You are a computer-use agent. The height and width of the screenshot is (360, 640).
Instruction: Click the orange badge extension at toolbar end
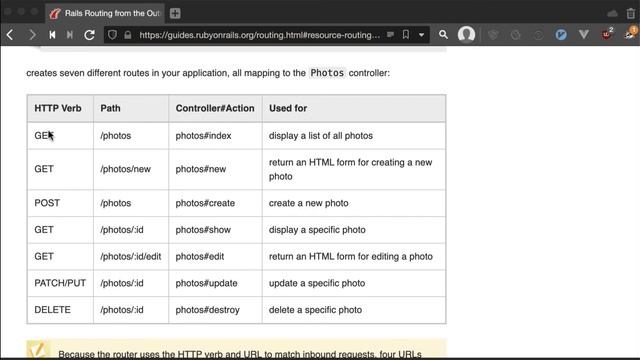[x=631, y=33]
